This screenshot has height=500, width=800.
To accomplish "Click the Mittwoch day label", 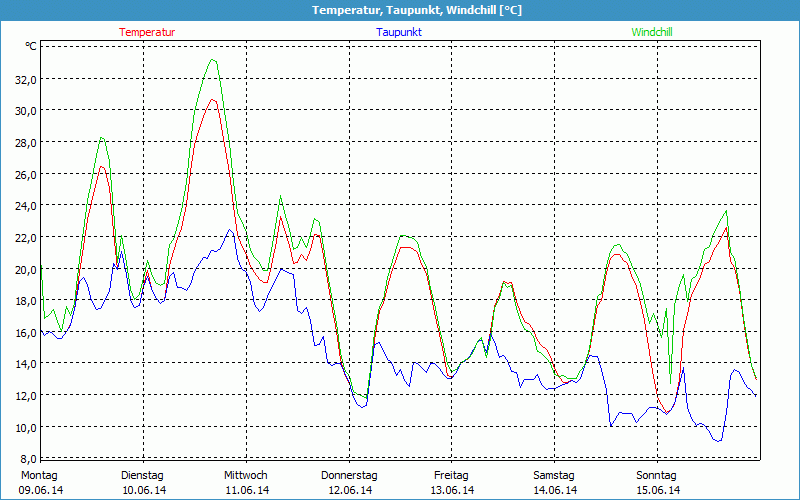I will tap(246, 476).
